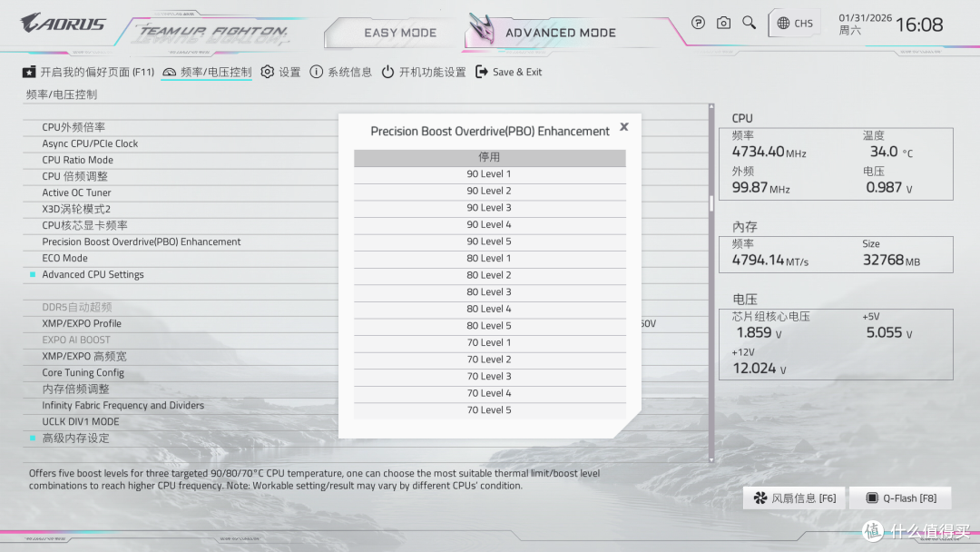Pick 70 Level 5 from list

pos(489,410)
